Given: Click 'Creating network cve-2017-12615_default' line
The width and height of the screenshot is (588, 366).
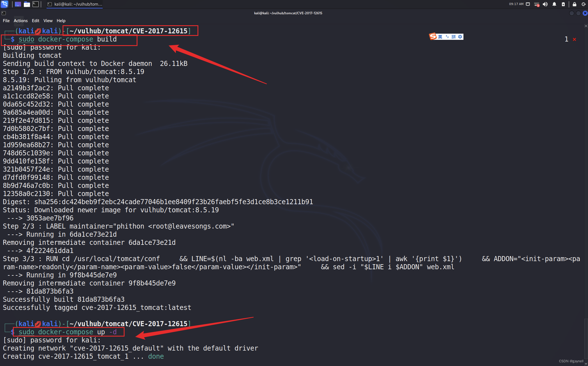Looking at the screenshot, I should 130,348.
